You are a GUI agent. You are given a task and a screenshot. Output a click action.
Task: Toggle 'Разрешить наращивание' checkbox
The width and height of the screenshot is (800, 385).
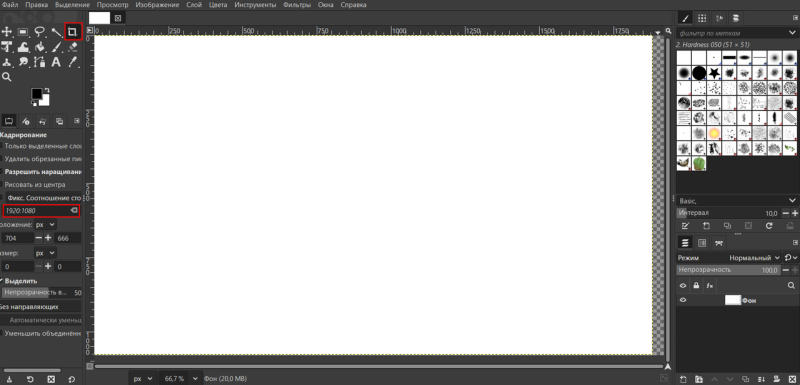coord(2,172)
